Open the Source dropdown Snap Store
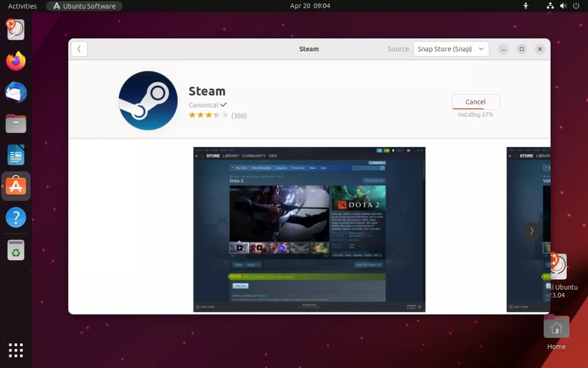The width and height of the screenshot is (588, 368). pos(451,49)
